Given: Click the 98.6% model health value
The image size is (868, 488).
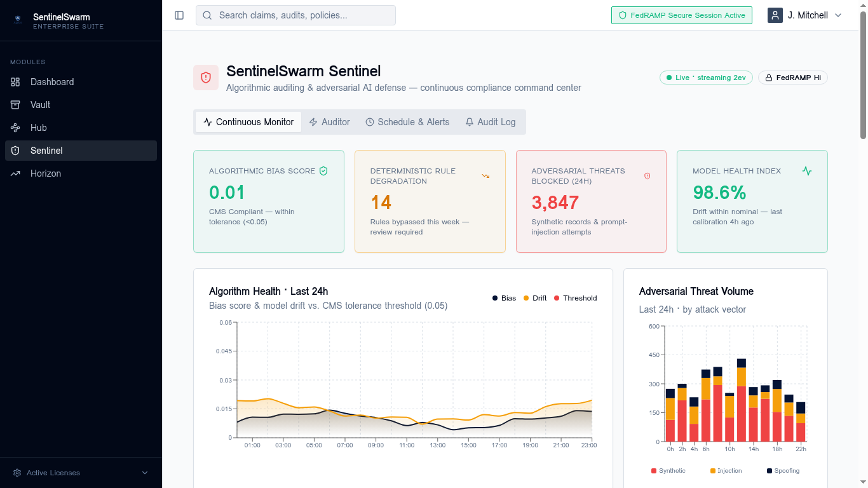Looking at the screenshot, I should (x=719, y=193).
